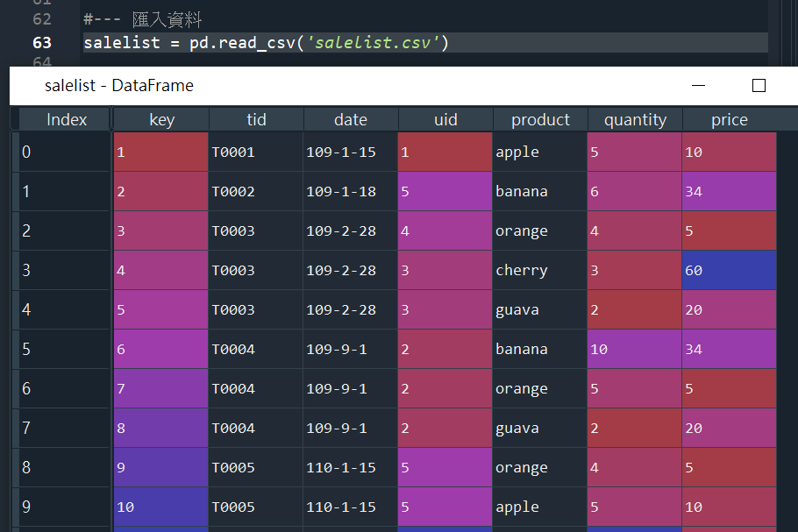Sort by the price column header

click(x=729, y=119)
